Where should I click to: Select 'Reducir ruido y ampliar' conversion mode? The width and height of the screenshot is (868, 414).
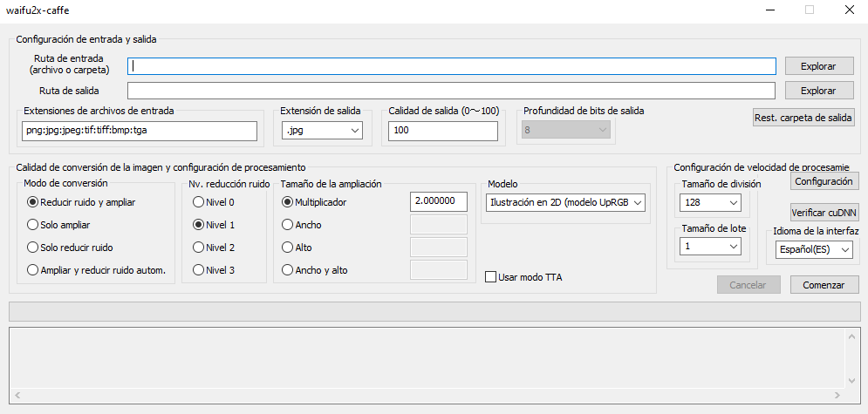(81, 202)
